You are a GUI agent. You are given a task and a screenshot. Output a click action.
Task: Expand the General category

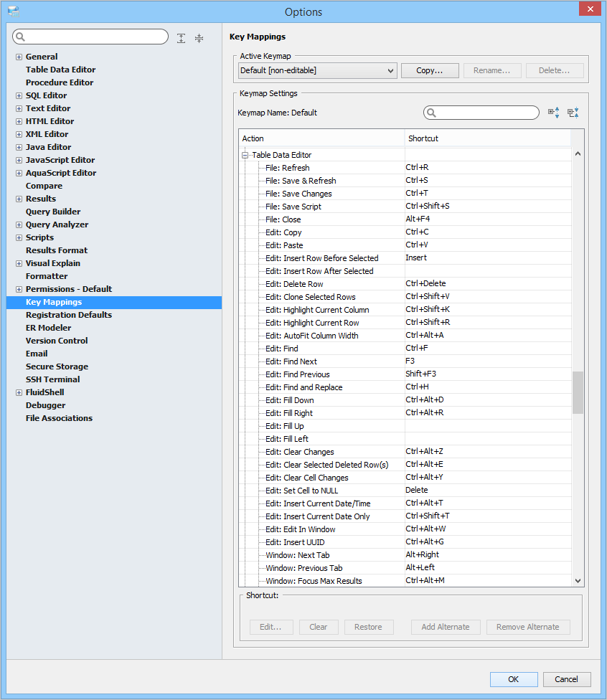19,57
